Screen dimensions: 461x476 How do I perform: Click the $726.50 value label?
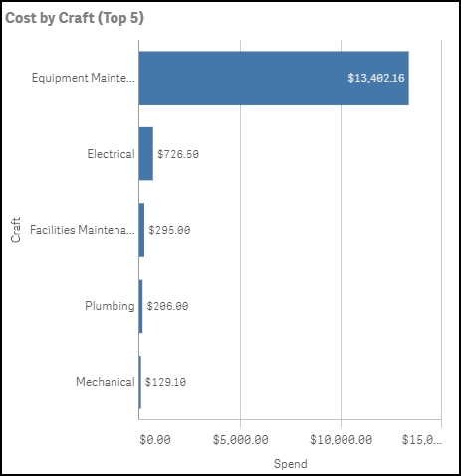click(x=178, y=154)
